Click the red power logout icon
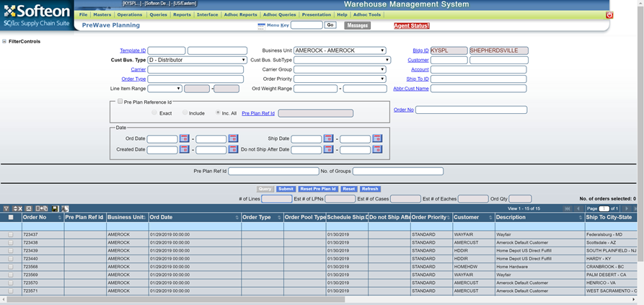This screenshot has width=644, height=305. [x=609, y=14]
